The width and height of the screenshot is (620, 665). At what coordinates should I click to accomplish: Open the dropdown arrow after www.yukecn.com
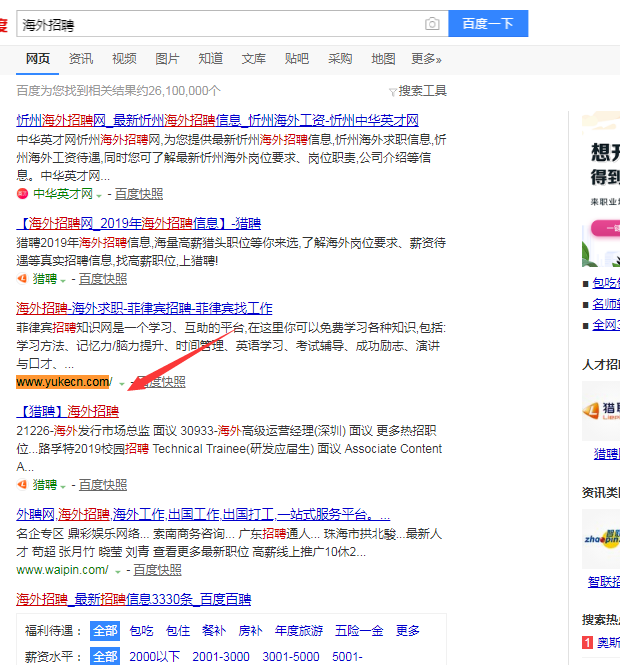pyautogui.click(x=122, y=383)
